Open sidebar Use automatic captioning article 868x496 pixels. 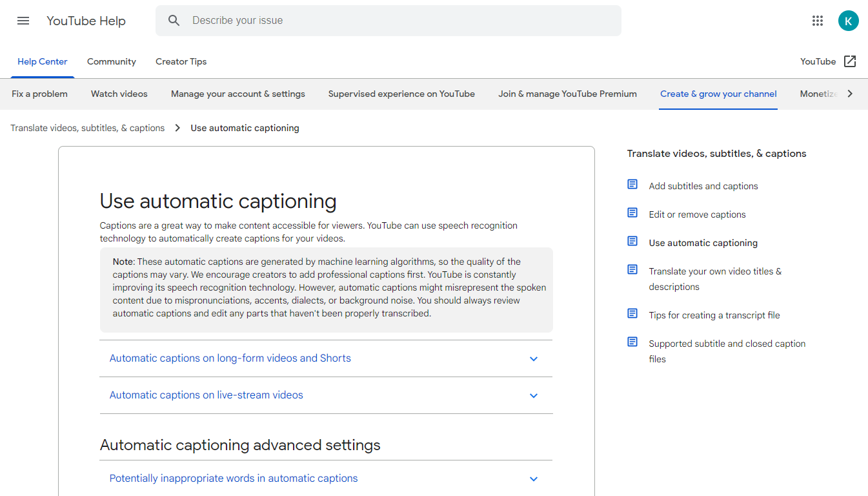point(703,243)
